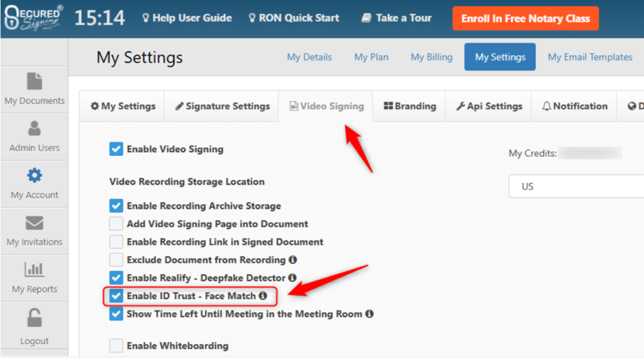The width and height of the screenshot is (644, 358).
Task: Check Enable Whiteboarding
Action: [116, 345]
